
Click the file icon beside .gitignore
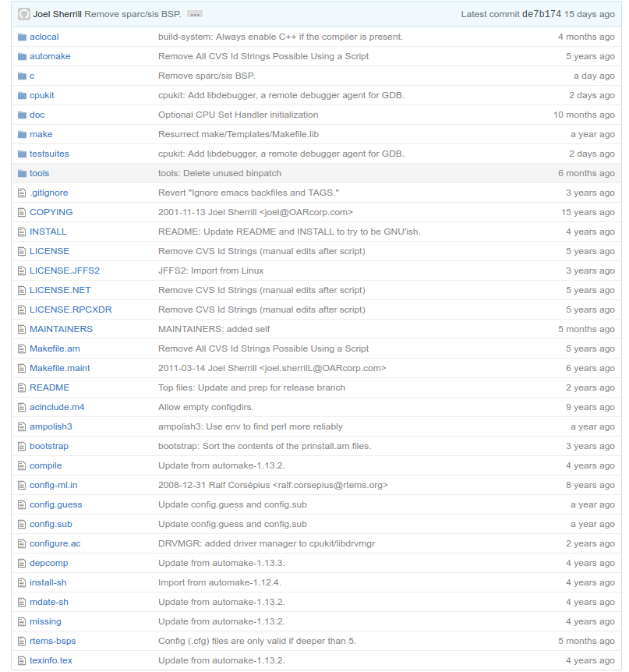point(21,193)
